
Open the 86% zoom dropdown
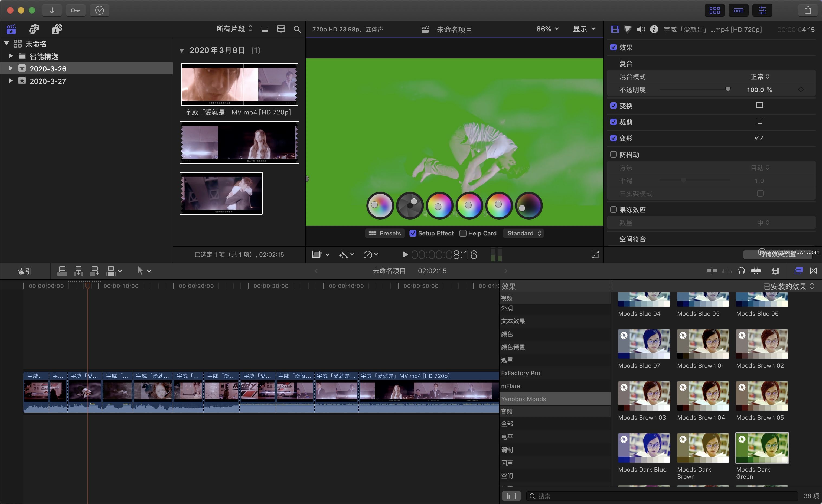click(x=547, y=29)
